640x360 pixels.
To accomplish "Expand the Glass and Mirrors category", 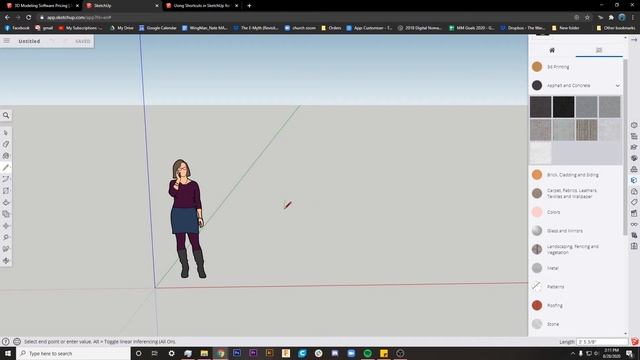I will coord(576,231).
